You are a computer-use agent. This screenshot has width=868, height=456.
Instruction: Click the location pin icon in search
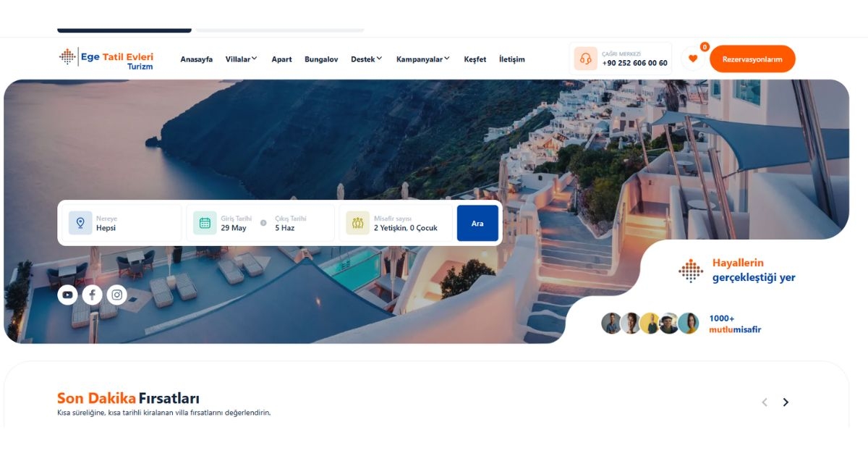click(x=80, y=223)
